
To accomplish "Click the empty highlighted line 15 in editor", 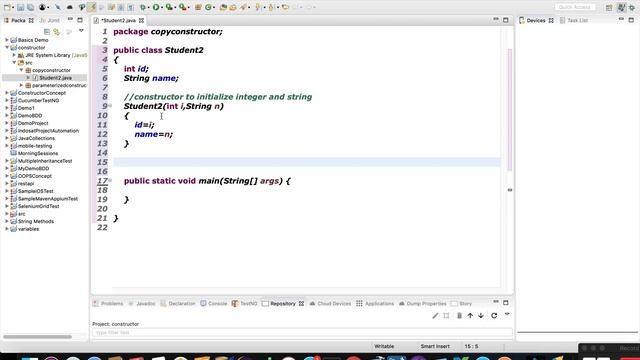I will point(307,162).
